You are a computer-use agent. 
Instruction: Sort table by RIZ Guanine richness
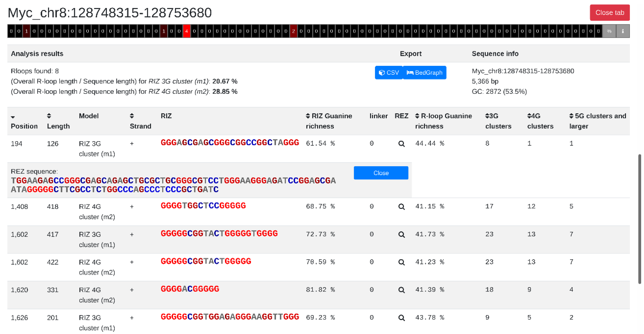pos(307,116)
